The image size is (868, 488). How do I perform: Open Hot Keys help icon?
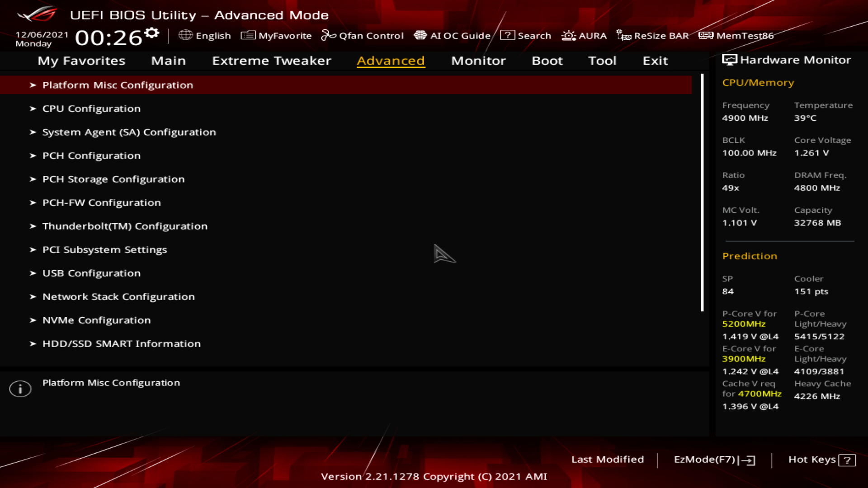pyautogui.click(x=847, y=460)
